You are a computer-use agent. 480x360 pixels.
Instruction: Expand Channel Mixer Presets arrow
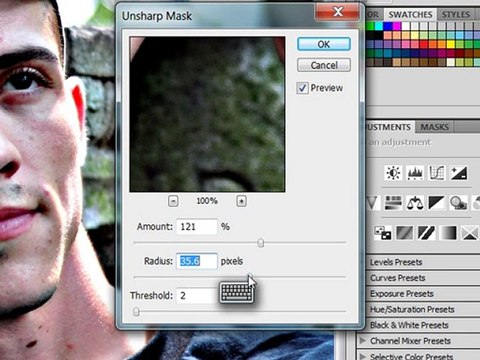pyautogui.click(x=363, y=340)
